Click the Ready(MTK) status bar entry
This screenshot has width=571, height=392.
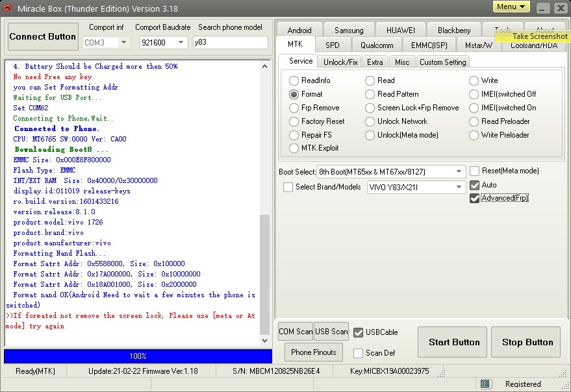pyautogui.click(x=35, y=371)
